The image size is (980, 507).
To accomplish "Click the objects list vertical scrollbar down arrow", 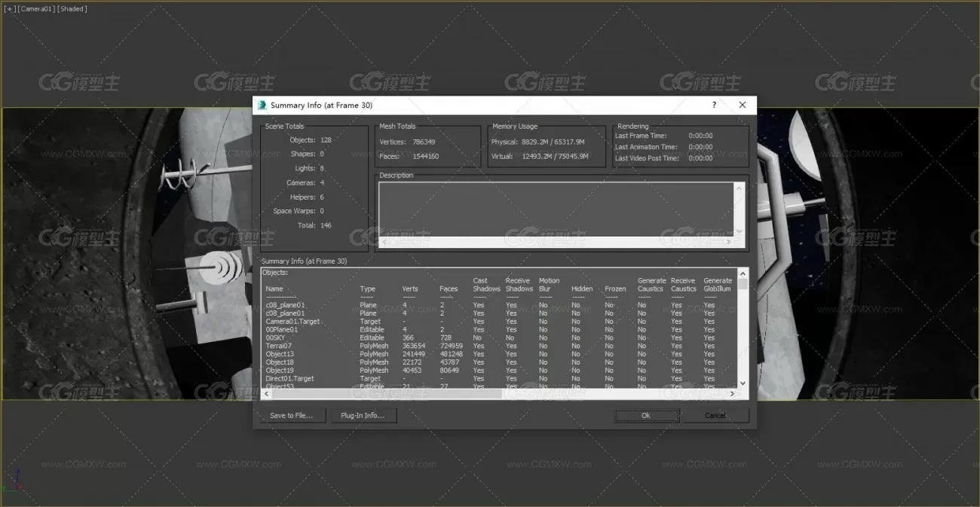I will pyautogui.click(x=743, y=383).
